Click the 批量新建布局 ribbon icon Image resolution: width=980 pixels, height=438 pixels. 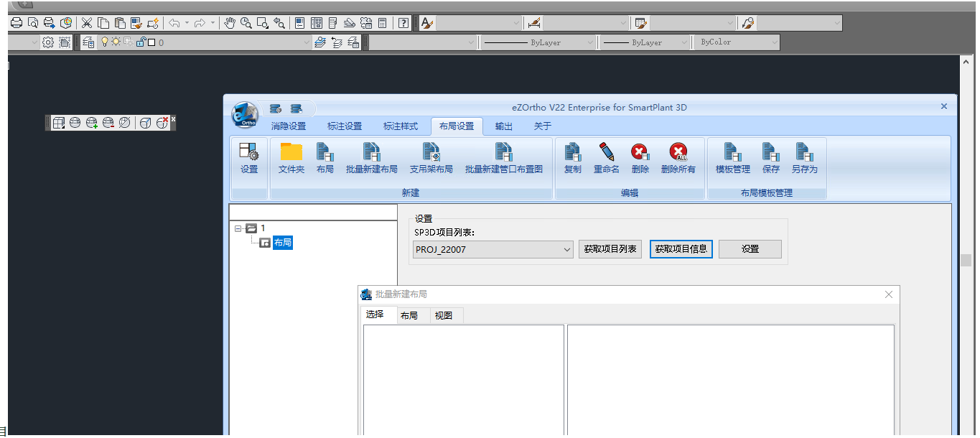[x=371, y=158]
